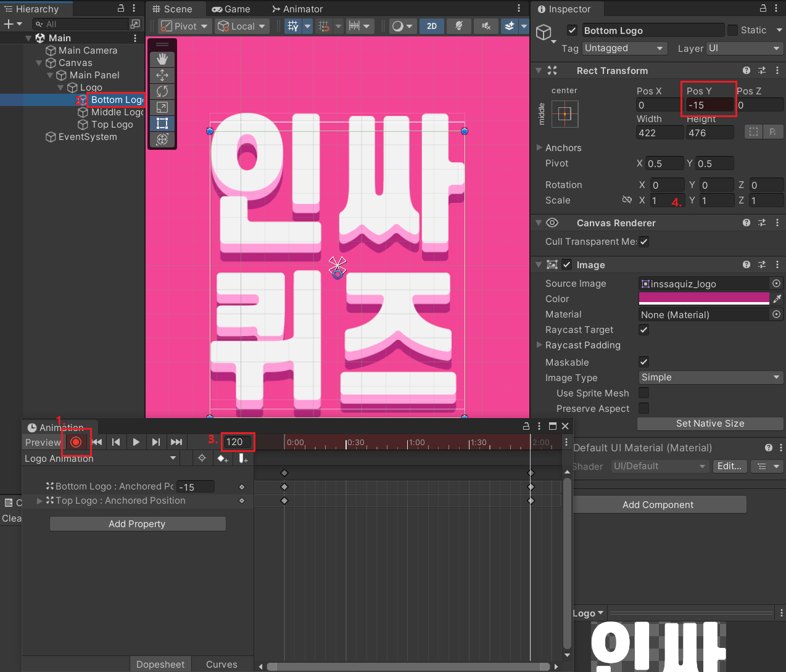Click the Add keyframe icon
Screen dimensions: 786x672
click(x=223, y=458)
